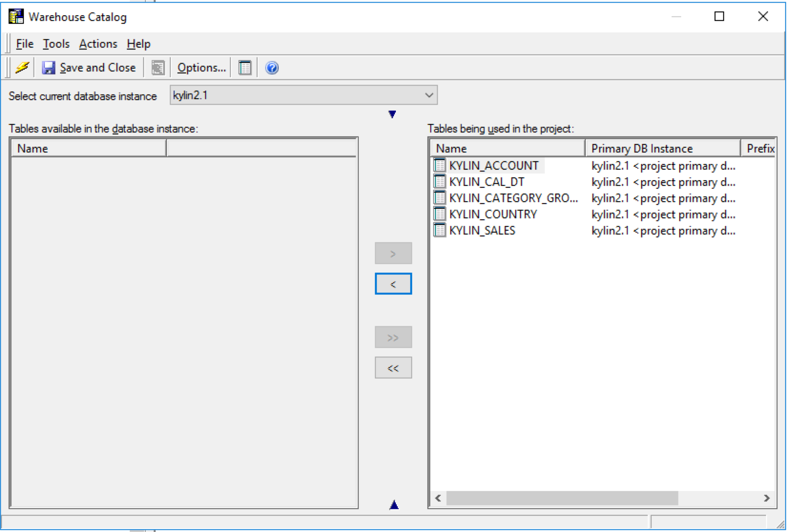Click the table icon next to Options
The width and height of the screenshot is (788, 532).
click(x=245, y=68)
